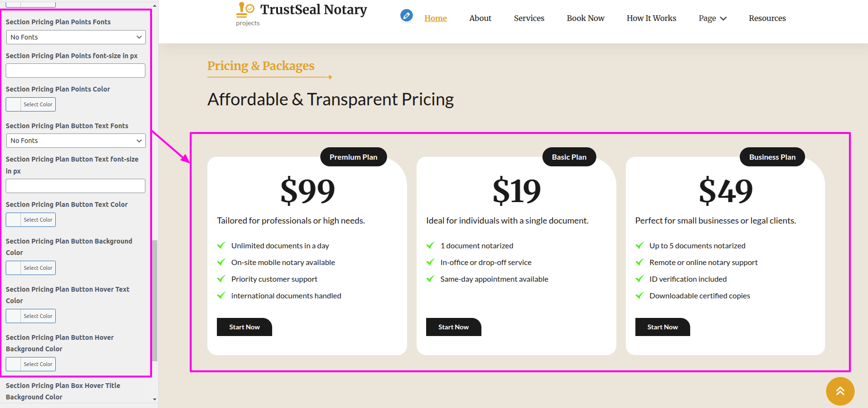Open Pricing Plan Points Fonts dropdown
Viewport: 868px width, 408px height.
(76, 37)
